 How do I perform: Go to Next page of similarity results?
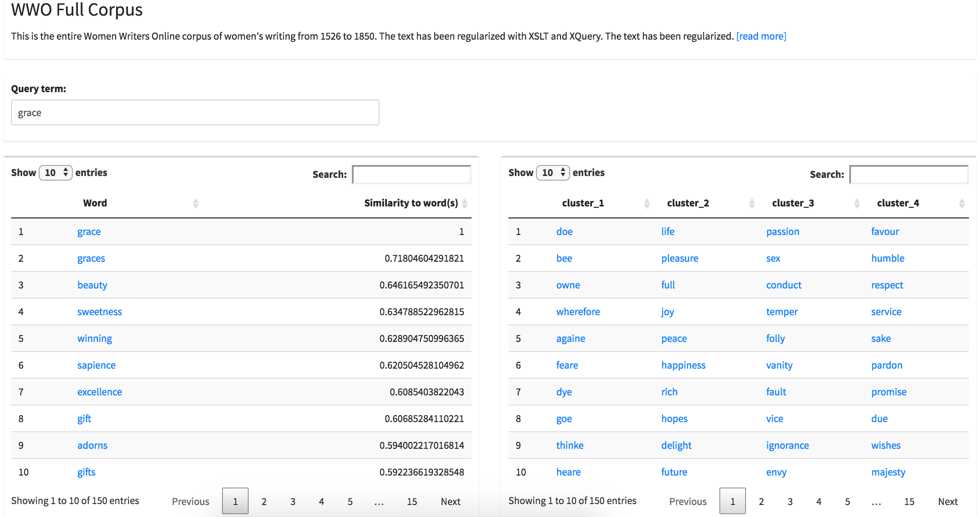click(450, 501)
